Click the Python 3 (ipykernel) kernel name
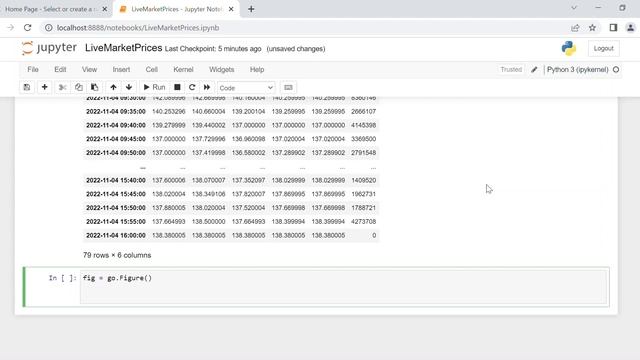Image resolution: width=640 pixels, height=360 pixels. (578, 69)
